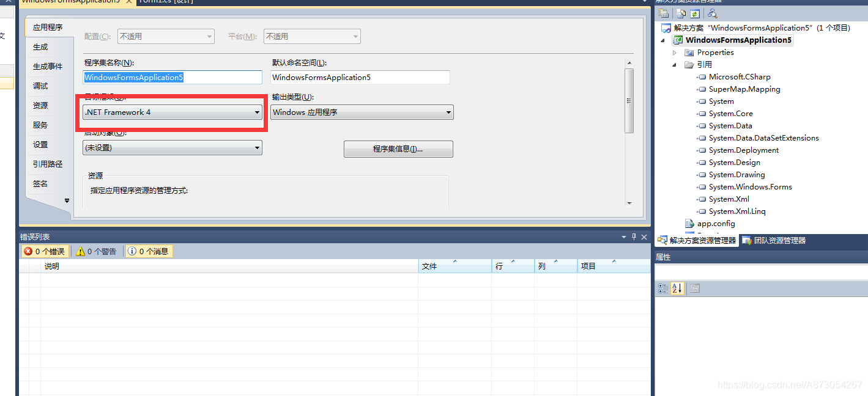The image size is (868, 396).
Task: Click the Property Pages icon in Properties panel
Action: (x=695, y=288)
